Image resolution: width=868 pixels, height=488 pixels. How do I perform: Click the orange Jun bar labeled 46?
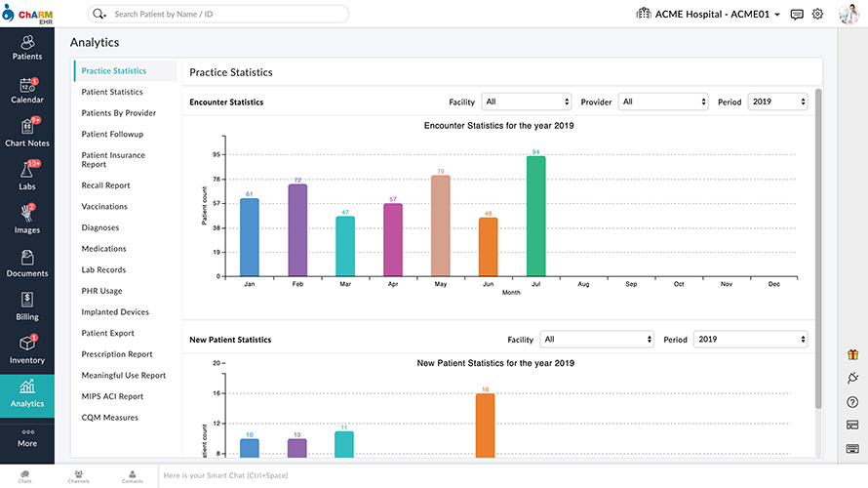pos(489,247)
